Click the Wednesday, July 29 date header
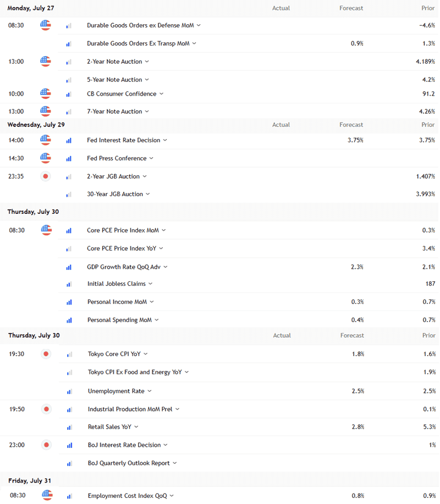Image resolution: width=440 pixels, height=504 pixels. (36, 125)
